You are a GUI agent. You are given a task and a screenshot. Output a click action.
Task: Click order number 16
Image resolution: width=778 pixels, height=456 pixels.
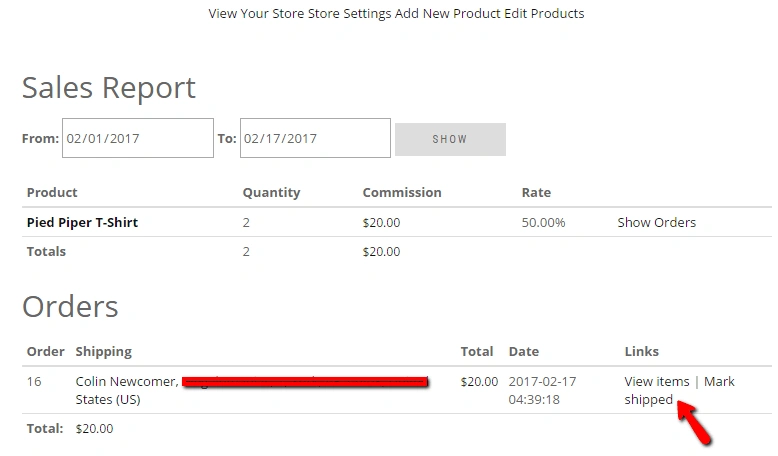34,381
